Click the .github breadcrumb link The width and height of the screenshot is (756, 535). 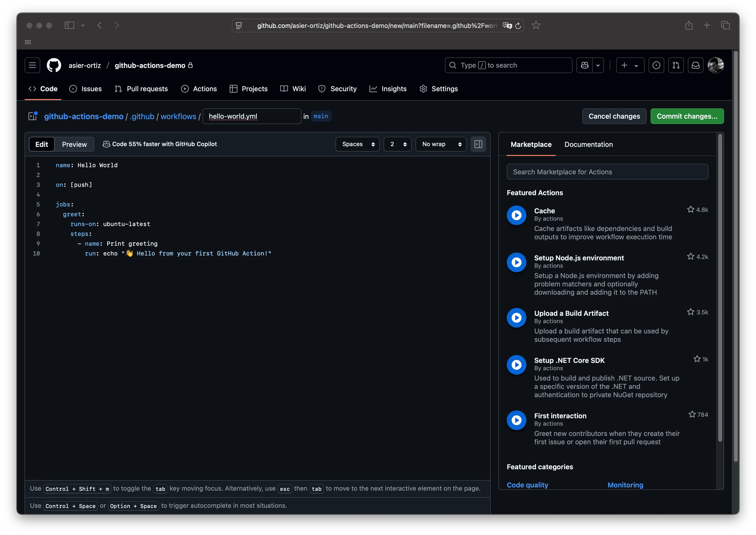142,116
